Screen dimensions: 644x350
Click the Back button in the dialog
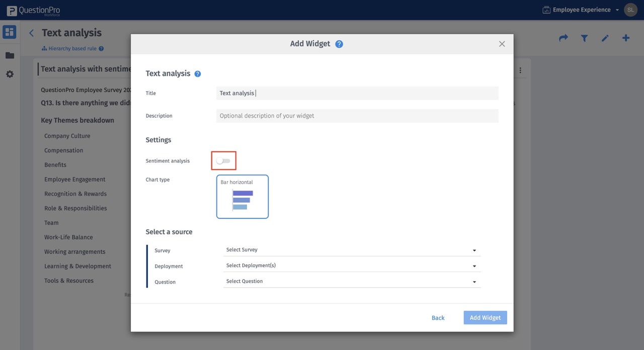point(438,317)
